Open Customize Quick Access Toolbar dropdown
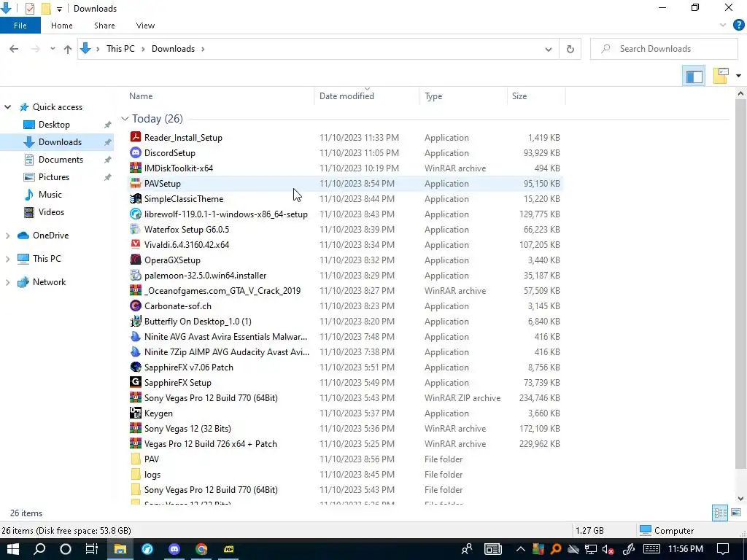Screen dimensions: 747x560 [x=59, y=9]
